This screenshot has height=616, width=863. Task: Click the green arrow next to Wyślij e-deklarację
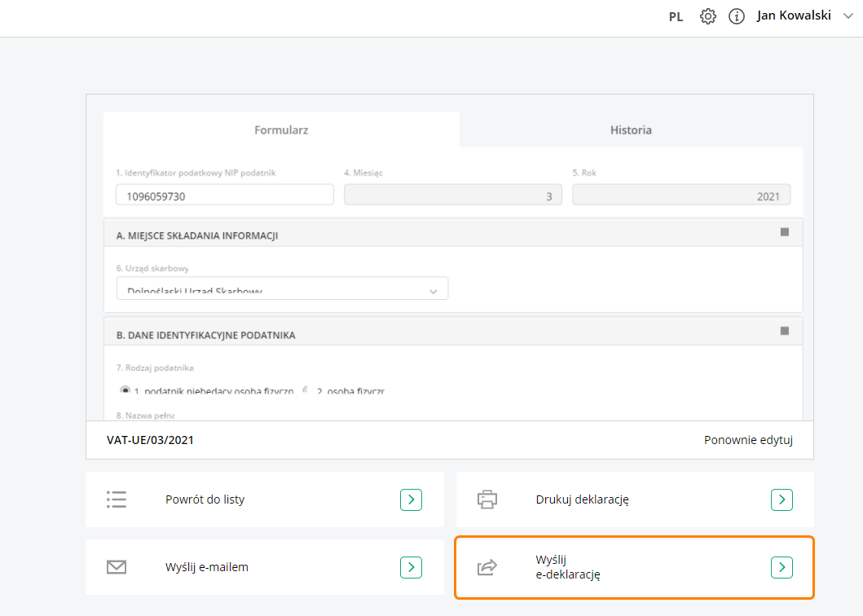(782, 567)
